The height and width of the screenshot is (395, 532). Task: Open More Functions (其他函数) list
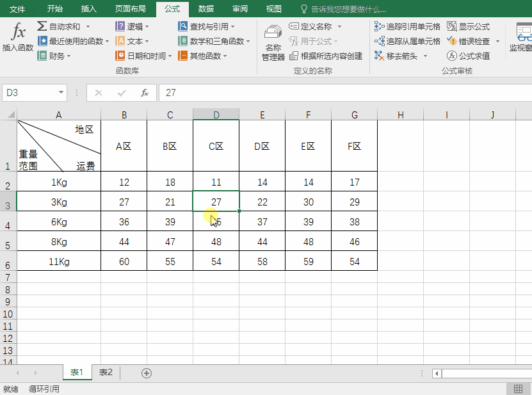click(202, 56)
